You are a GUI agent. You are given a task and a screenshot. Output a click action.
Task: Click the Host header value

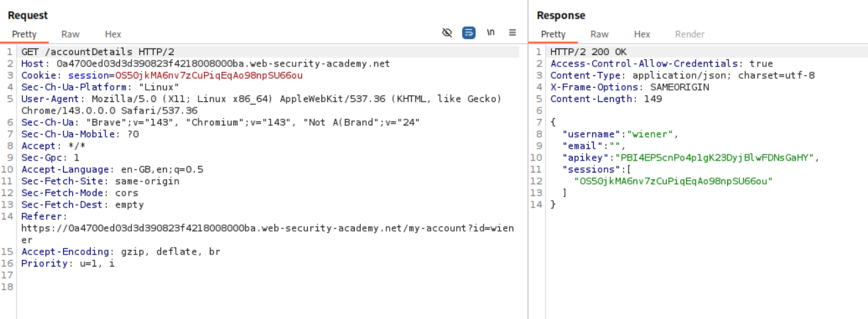tap(223, 64)
